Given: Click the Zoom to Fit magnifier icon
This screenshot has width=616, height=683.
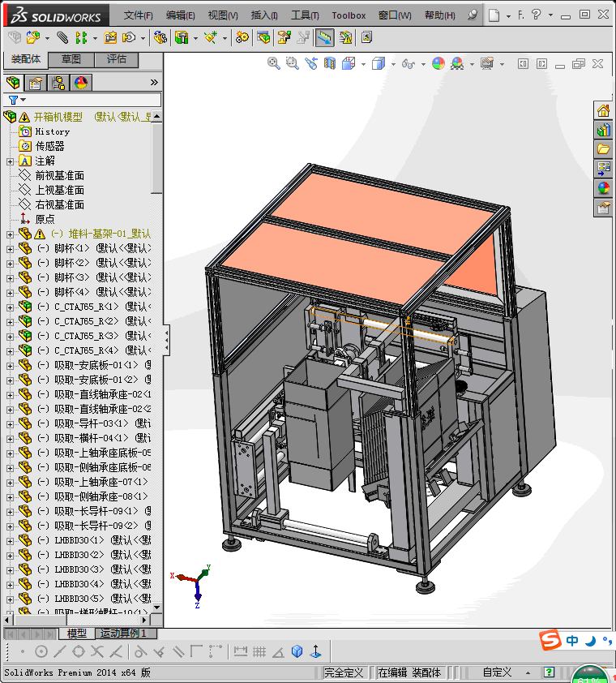Looking at the screenshot, I should [x=274, y=63].
